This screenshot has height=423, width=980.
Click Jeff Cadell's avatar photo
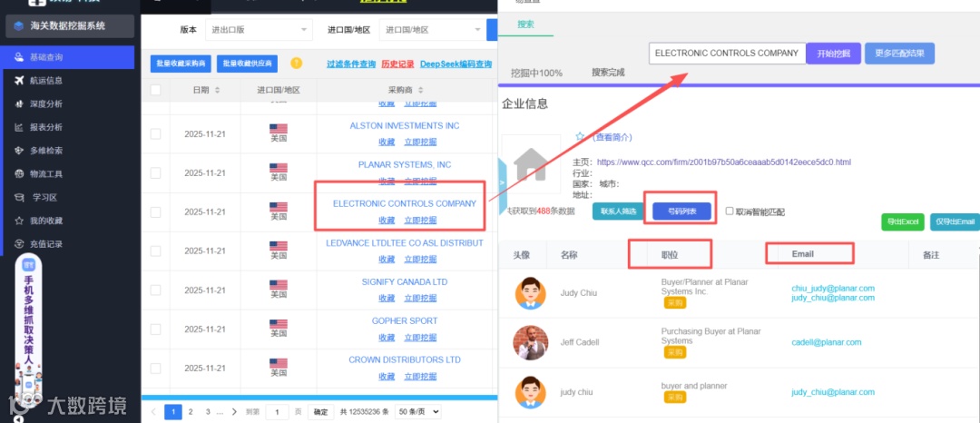point(530,342)
